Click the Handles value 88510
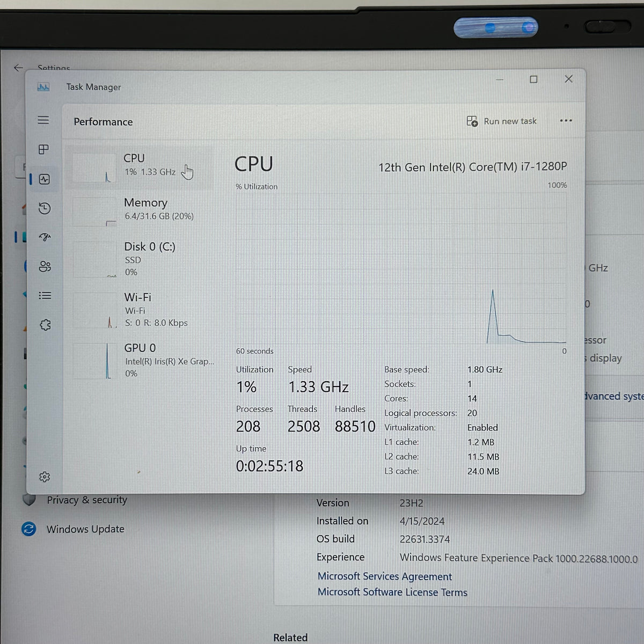 pyautogui.click(x=355, y=427)
